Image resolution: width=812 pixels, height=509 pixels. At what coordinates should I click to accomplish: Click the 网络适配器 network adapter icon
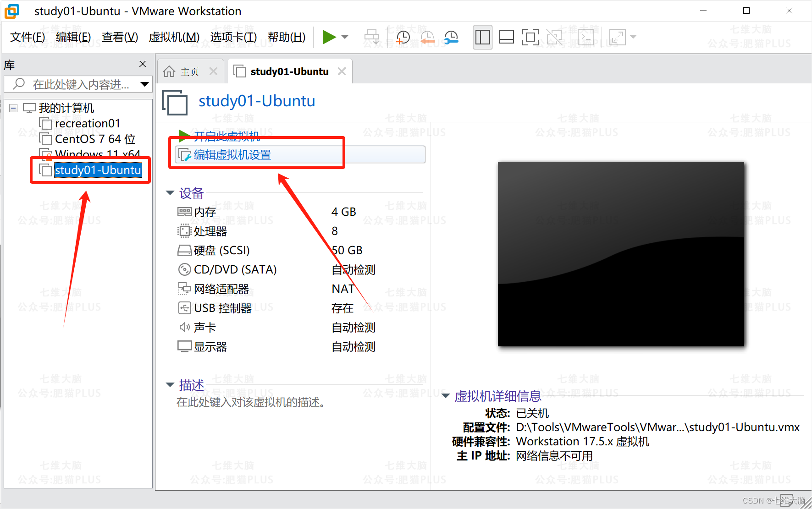pyautogui.click(x=184, y=289)
